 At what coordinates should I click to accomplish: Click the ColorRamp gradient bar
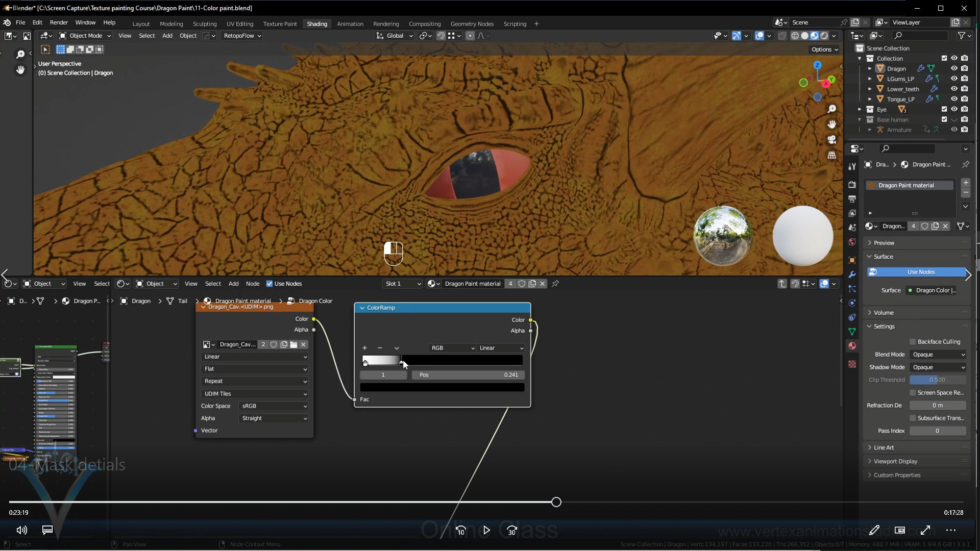tap(443, 360)
